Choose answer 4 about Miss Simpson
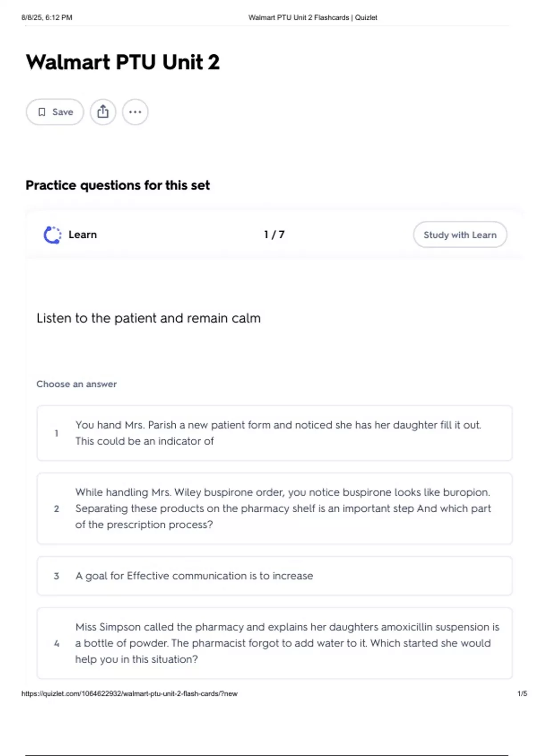The width and height of the screenshot is (534, 756). (275, 643)
